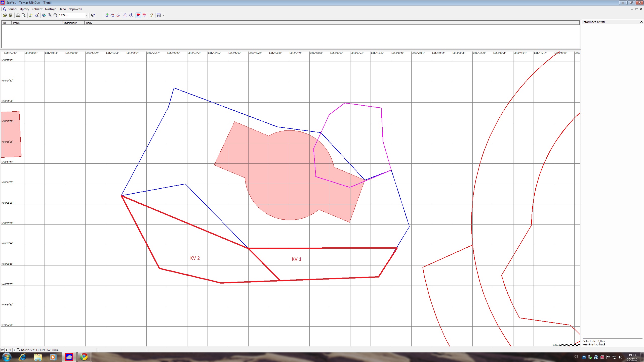Open the Windows Start button

7,357
